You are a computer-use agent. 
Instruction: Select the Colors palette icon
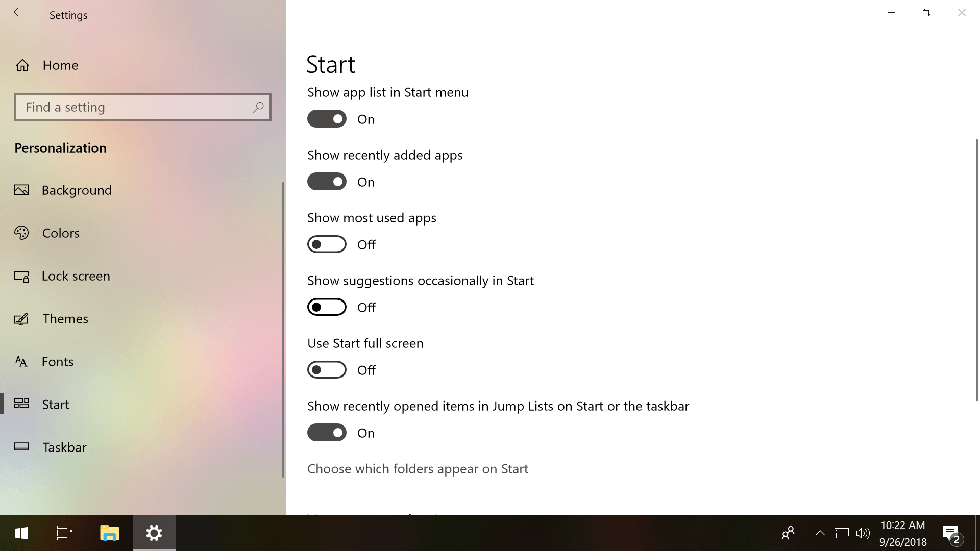21,233
